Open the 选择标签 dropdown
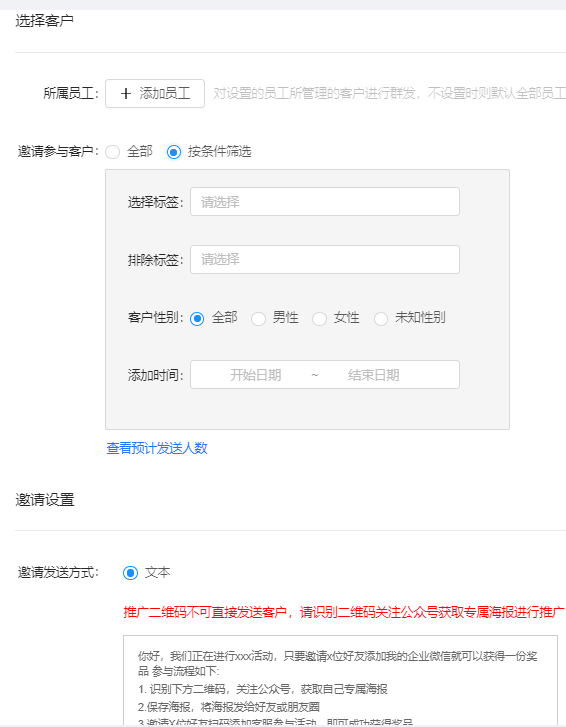Viewport: 566px width, 727px height. [x=325, y=202]
